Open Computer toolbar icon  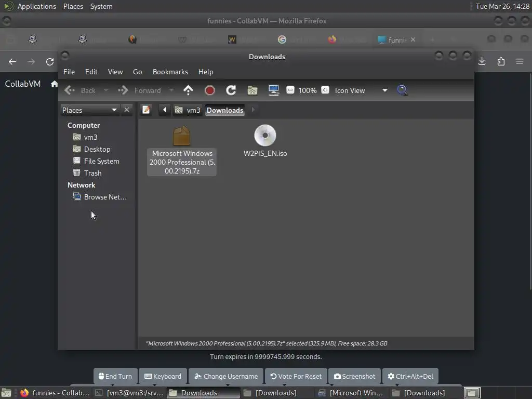pyautogui.click(x=274, y=90)
